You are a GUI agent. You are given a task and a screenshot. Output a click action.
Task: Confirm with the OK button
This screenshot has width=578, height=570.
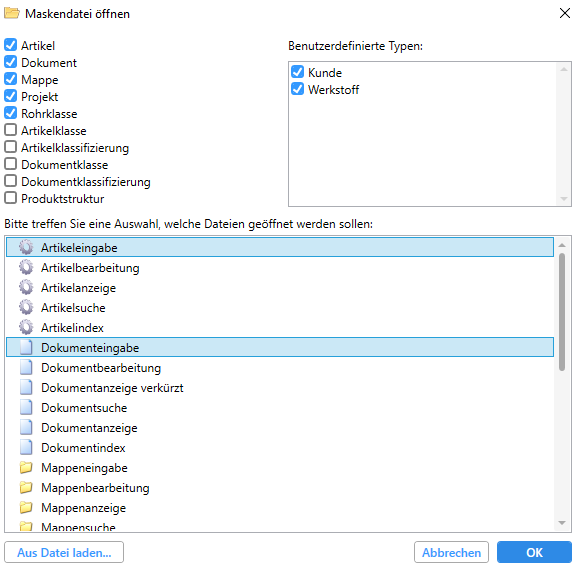click(x=534, y=552)
